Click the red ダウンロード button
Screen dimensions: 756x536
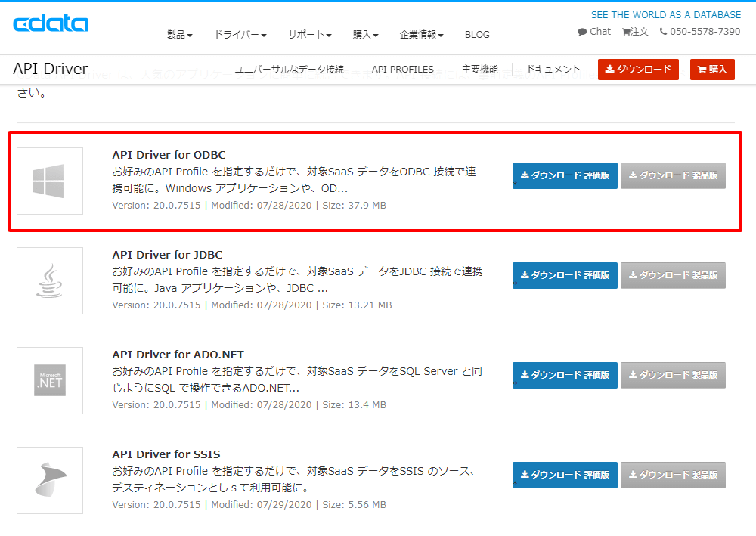[x=638, y=70]
